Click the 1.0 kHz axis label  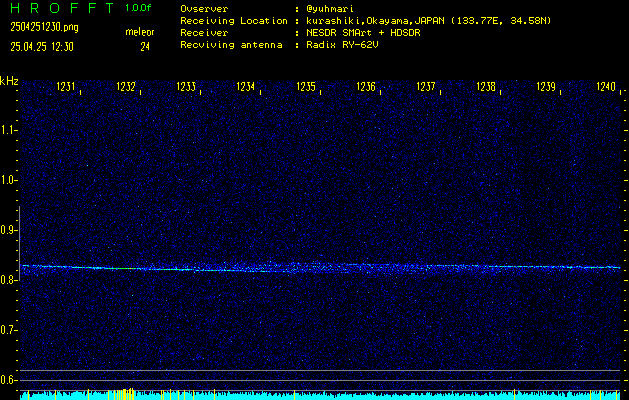click(7, 180)
